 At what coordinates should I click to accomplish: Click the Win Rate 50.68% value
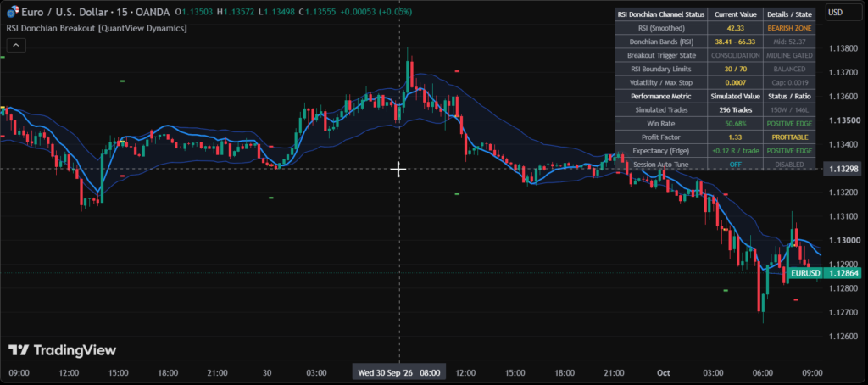coord(735,123)
